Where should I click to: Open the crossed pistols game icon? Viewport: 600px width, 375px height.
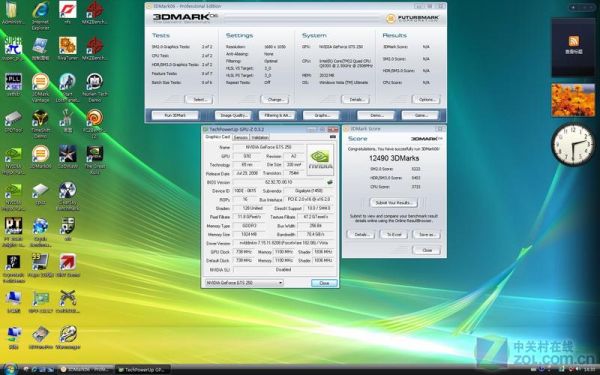point(68,302)
